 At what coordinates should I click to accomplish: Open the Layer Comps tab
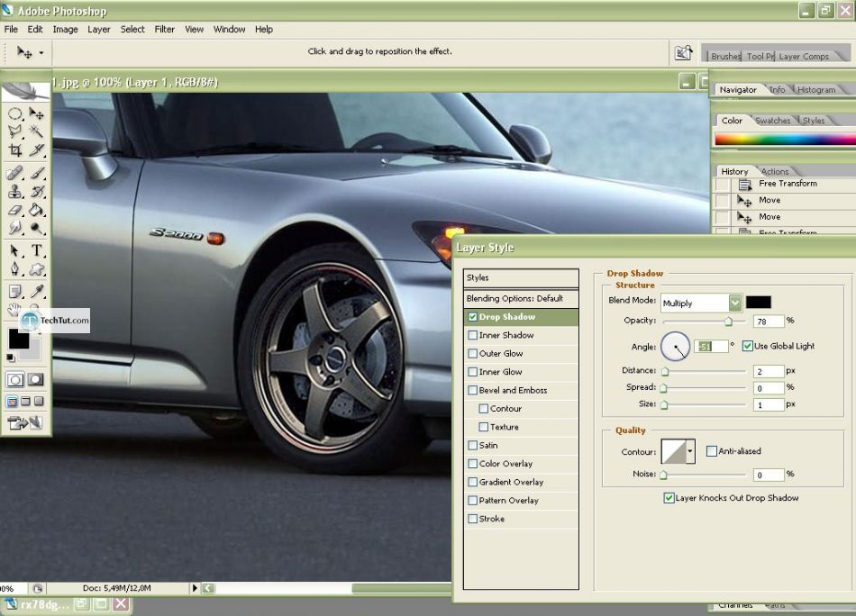tap(804, 56)
